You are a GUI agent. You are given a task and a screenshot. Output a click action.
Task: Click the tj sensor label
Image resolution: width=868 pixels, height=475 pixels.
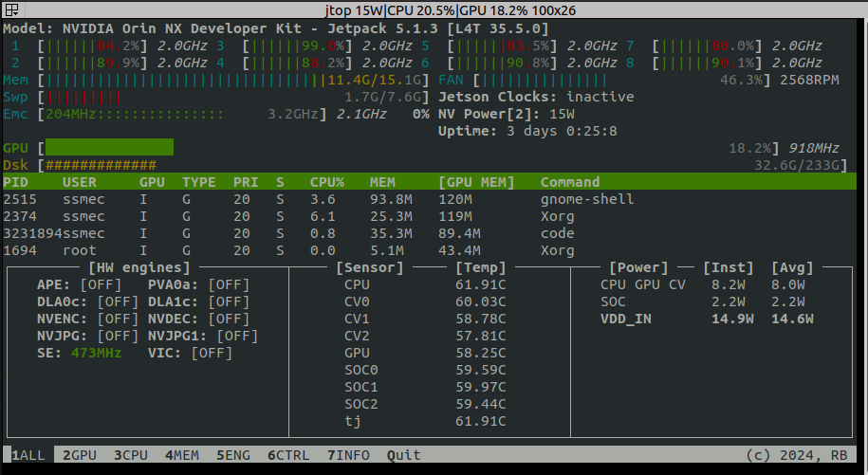point(353,421)
